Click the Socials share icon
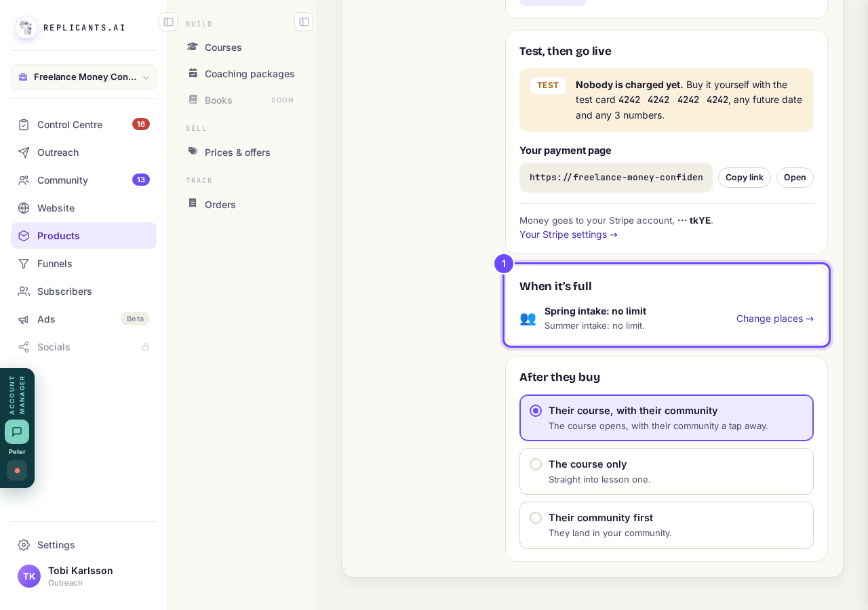The height and width of the screenshot is (610, 868). tap(24, 347)
